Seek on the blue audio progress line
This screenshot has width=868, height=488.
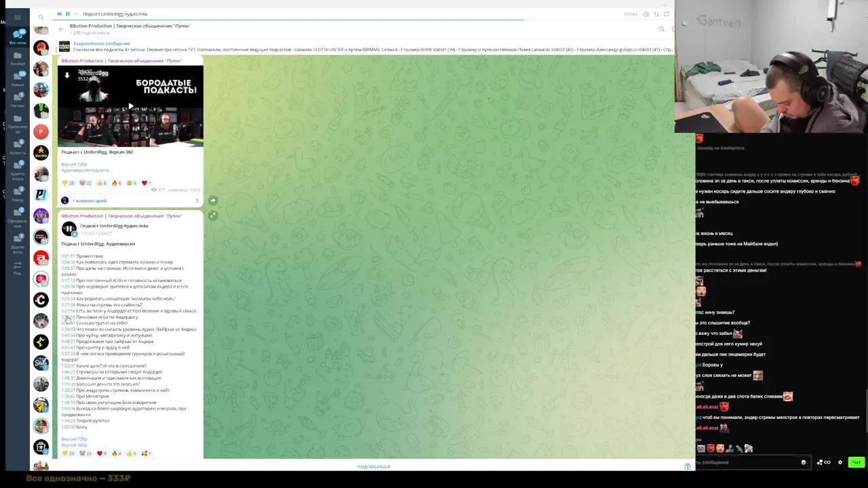pos(363,20)
